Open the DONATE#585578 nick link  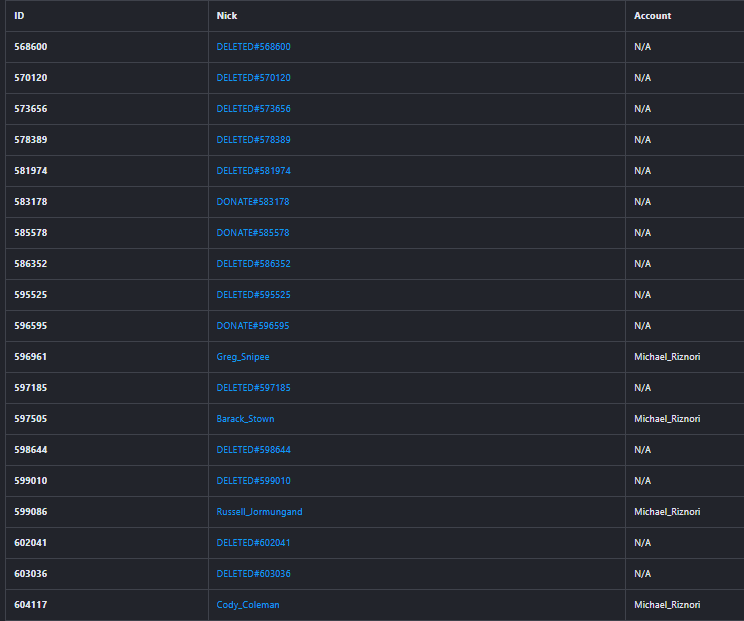(252, 233)
